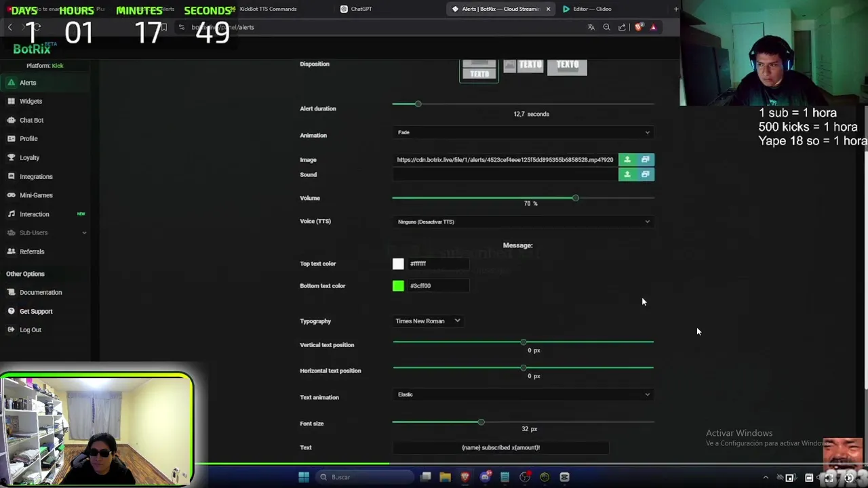Screen dimensions: 868x488
Task: Click the Top text color hex field
Action: (x=438, y=264)
